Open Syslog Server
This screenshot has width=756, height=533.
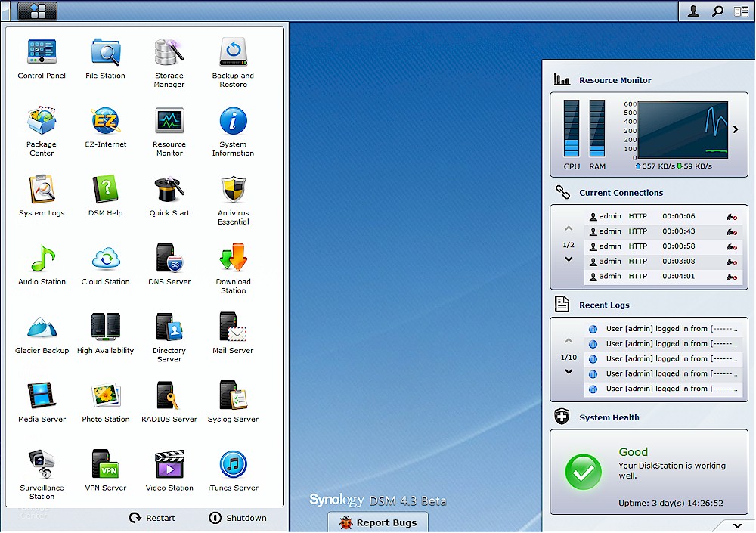233,401
